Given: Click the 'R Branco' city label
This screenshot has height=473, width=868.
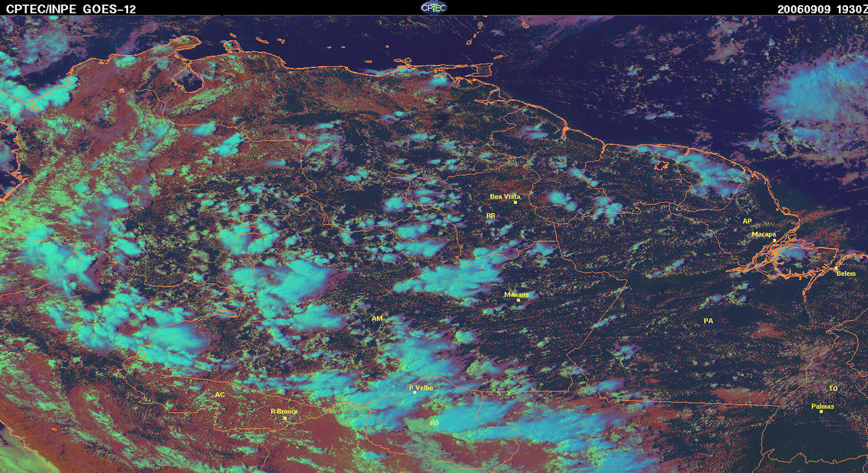Looking at the screenshot, I should coord(284,411).
